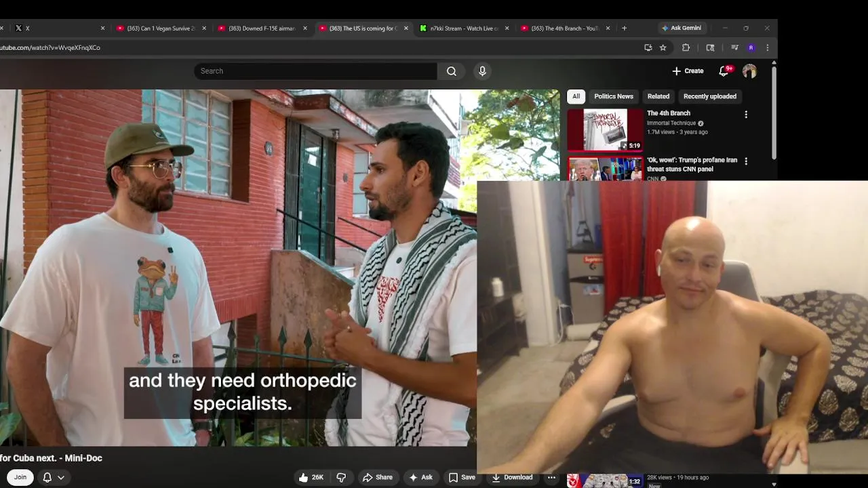Like the video with thumbs up 26K

coord(311,477)
